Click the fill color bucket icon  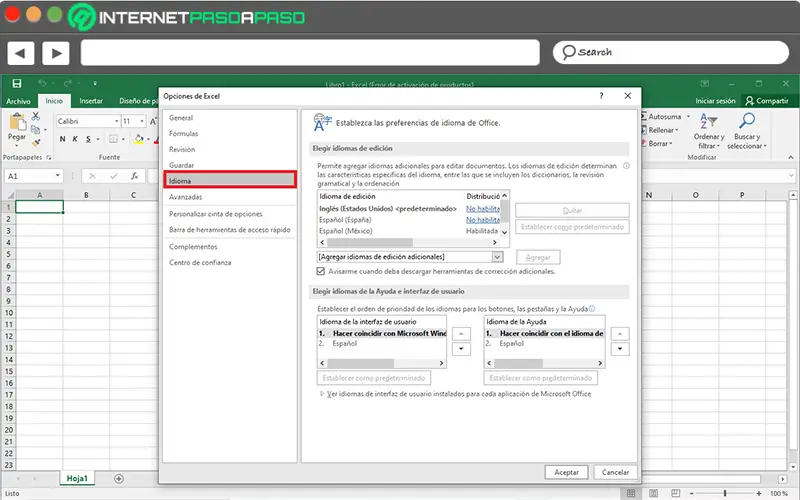pos(139,139)
